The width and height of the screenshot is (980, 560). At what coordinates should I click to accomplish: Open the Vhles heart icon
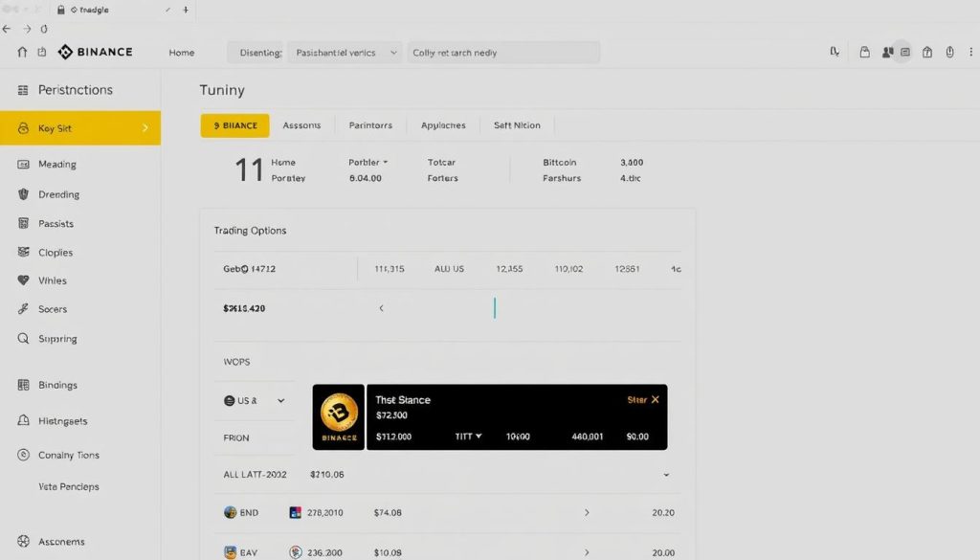click(x=23, y=280)
